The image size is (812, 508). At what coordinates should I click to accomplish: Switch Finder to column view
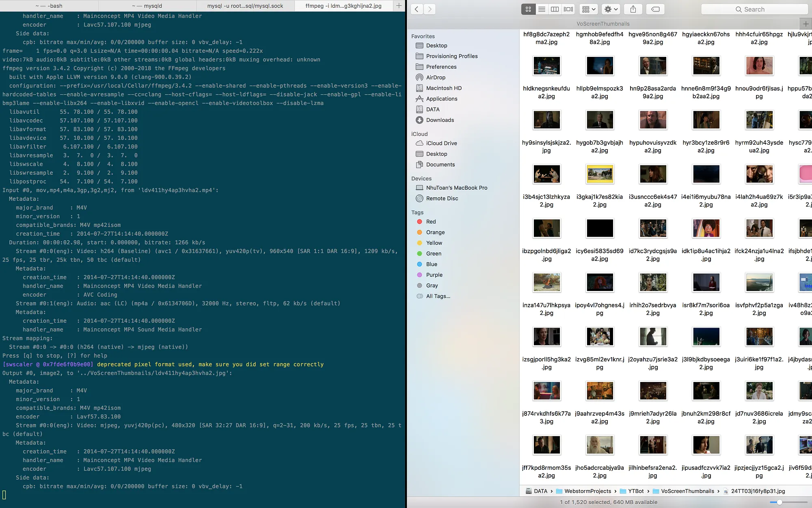coord(555,9)
